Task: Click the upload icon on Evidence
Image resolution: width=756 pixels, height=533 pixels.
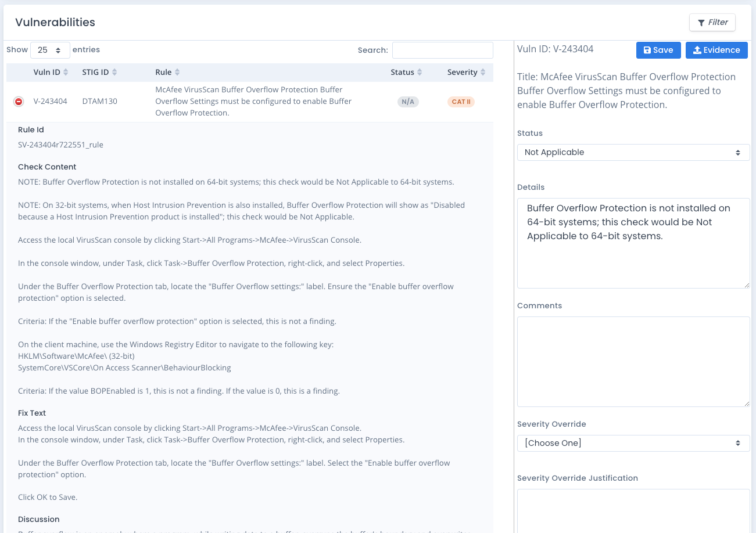Action: click(697, 50)
